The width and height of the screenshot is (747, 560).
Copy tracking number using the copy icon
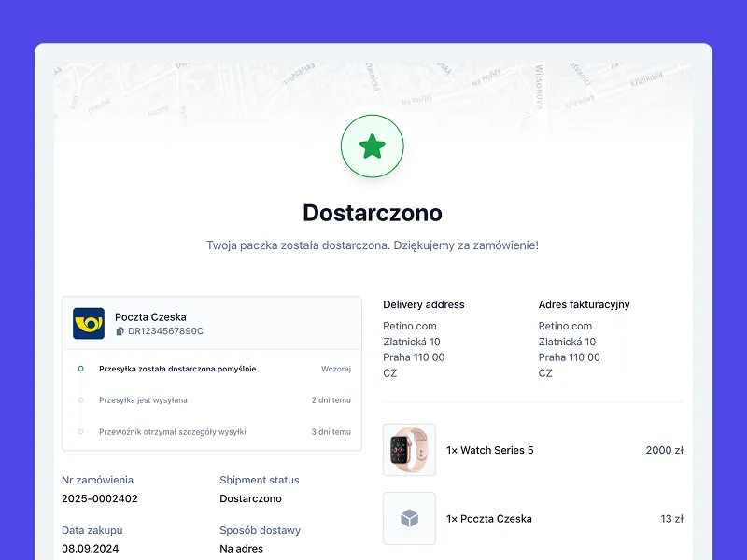point(120,331)
